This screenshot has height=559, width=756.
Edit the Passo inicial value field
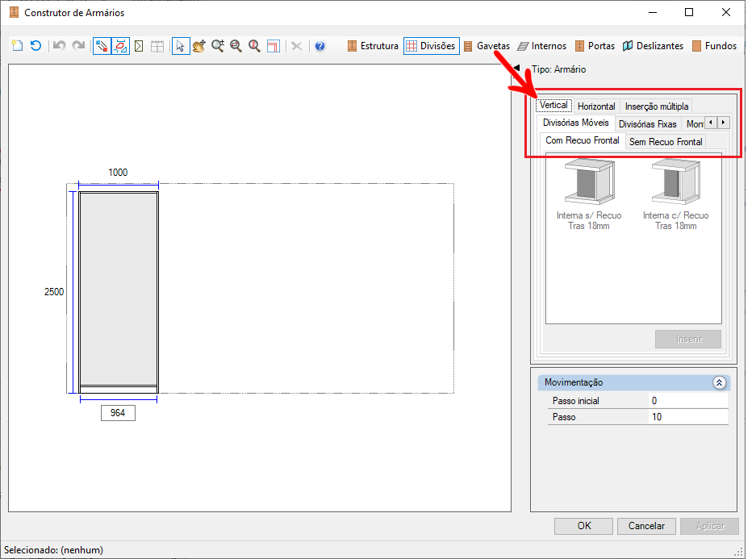point(688,401)
